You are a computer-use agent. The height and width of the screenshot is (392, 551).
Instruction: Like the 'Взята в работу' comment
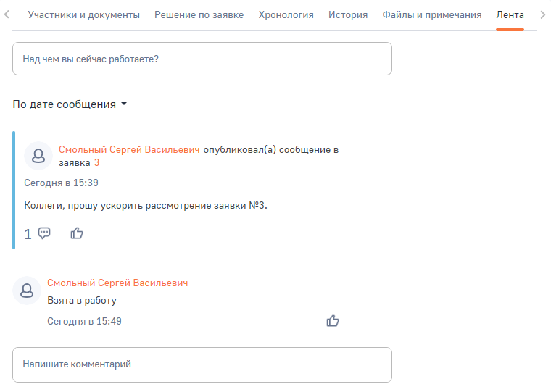(333, 321)
